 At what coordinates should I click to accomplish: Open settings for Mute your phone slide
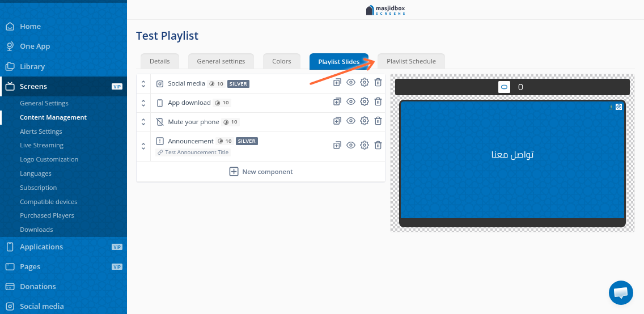[365, 121]
